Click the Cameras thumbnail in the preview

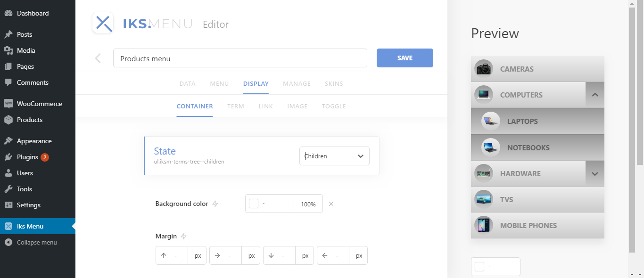pyautogui.click(x=484, y=69)
